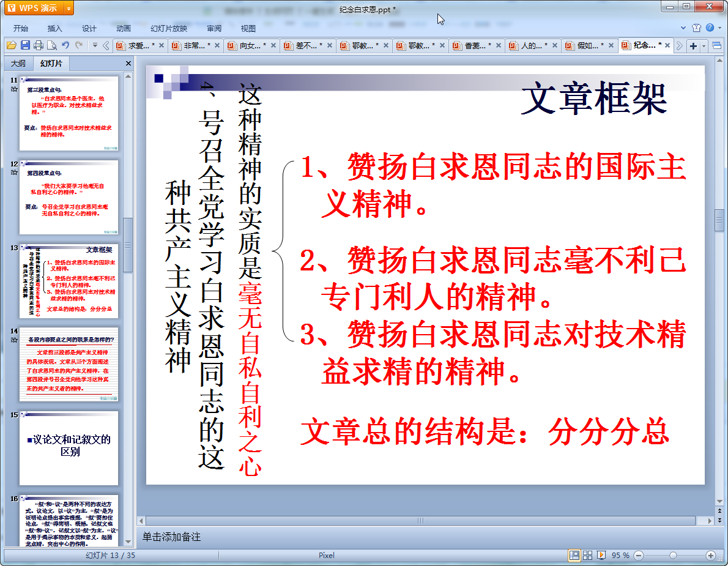Viewport: 728px width, 566px height.
Task: Click the WPS 演示 logo button
Action: tap(34, 9)
